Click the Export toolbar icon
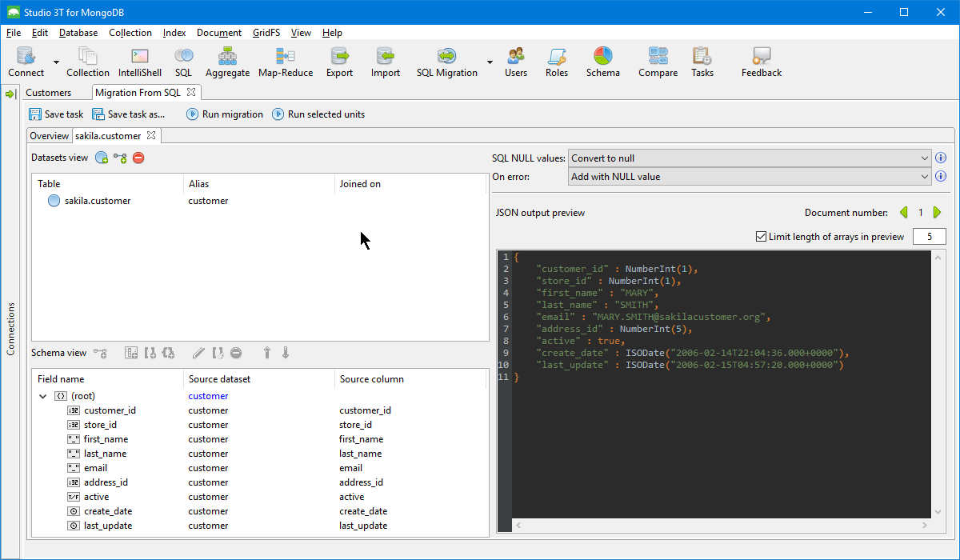The width and height of the screenshot is (960, 560). [x=339, y=56]
